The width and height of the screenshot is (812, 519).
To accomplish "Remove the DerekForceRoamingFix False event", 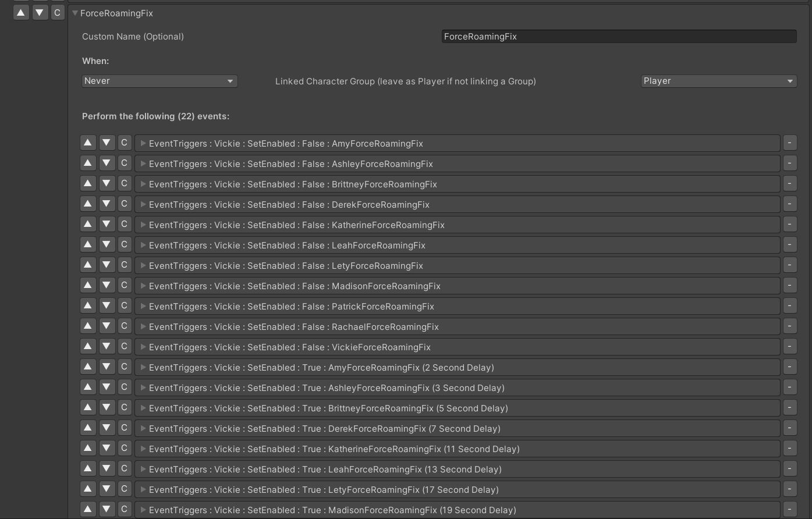I will pos(789,204).
